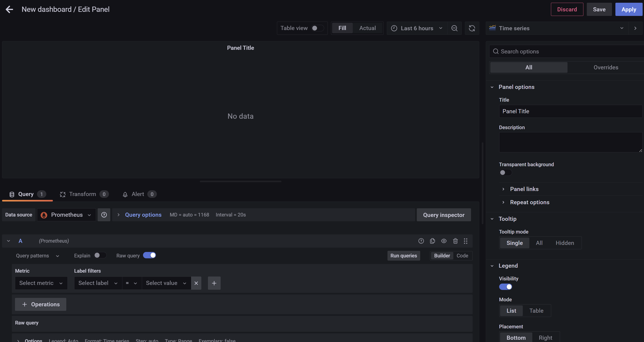Switch to the Transform tab

click(x=82, y=194)
